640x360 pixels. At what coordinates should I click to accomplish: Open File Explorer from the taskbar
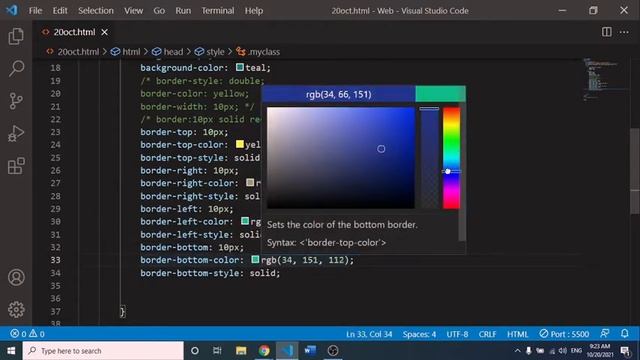click(x=241, y=351)
